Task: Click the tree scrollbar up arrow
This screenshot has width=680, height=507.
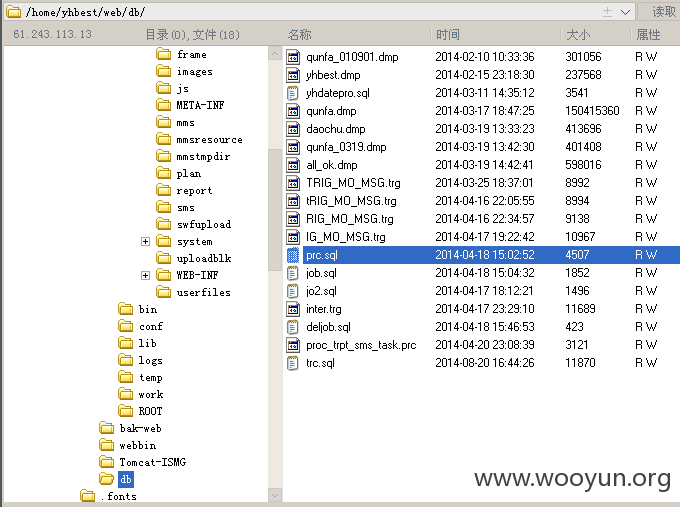Action: coord(275,53)
